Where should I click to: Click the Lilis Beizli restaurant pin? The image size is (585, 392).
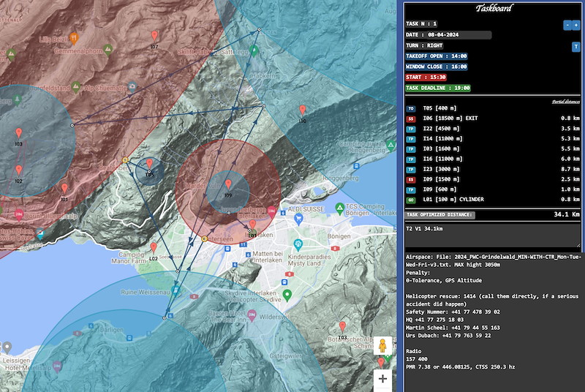[74, 38]
